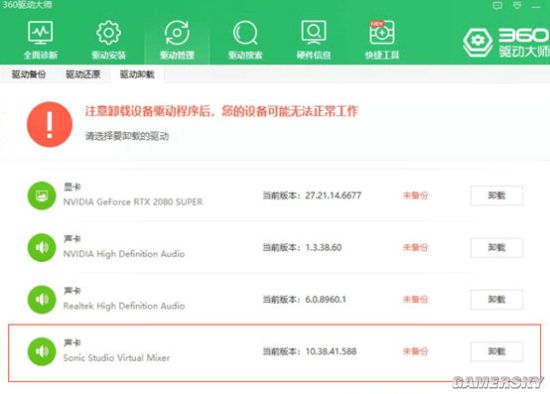Click the speaker icon for Realtek High Definition Audio
Image resolution: width=550 pixels, height=394 pixels.
click(42, 299)
